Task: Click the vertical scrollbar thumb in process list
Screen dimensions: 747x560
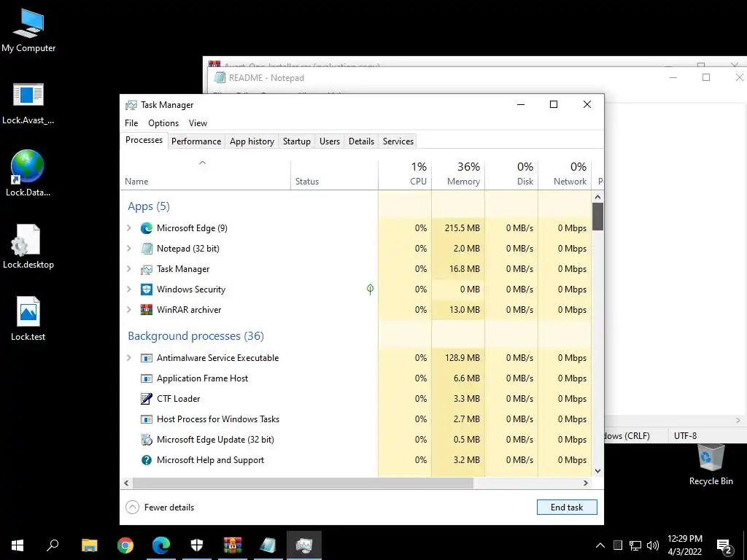Action: (598, 217)
